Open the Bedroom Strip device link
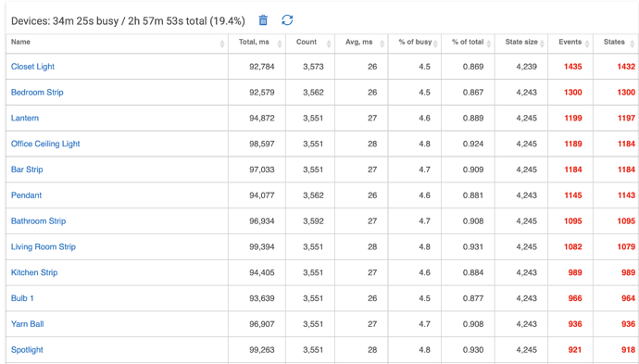The width and height of the screenshot is (639, 364). 37,92
